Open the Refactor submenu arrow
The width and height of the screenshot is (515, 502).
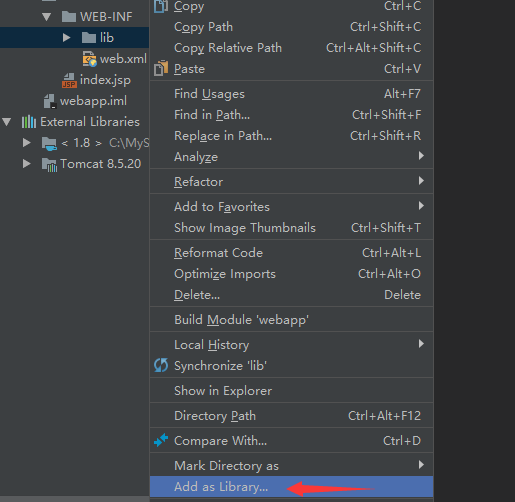point(421,181)
